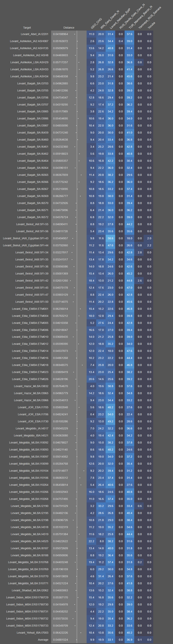Click row label Levant_Sidon_MBA:ERS1790729

click(x=27, y=598)
